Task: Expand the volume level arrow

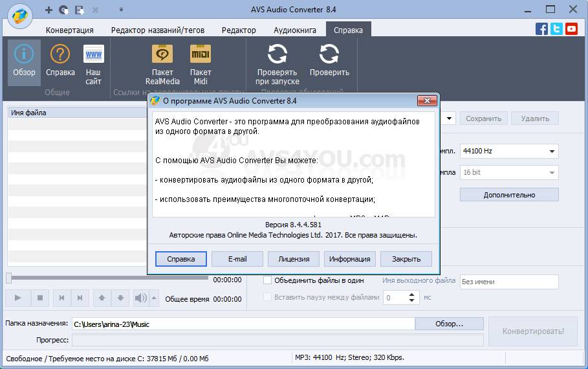Action: coord(154,298)
